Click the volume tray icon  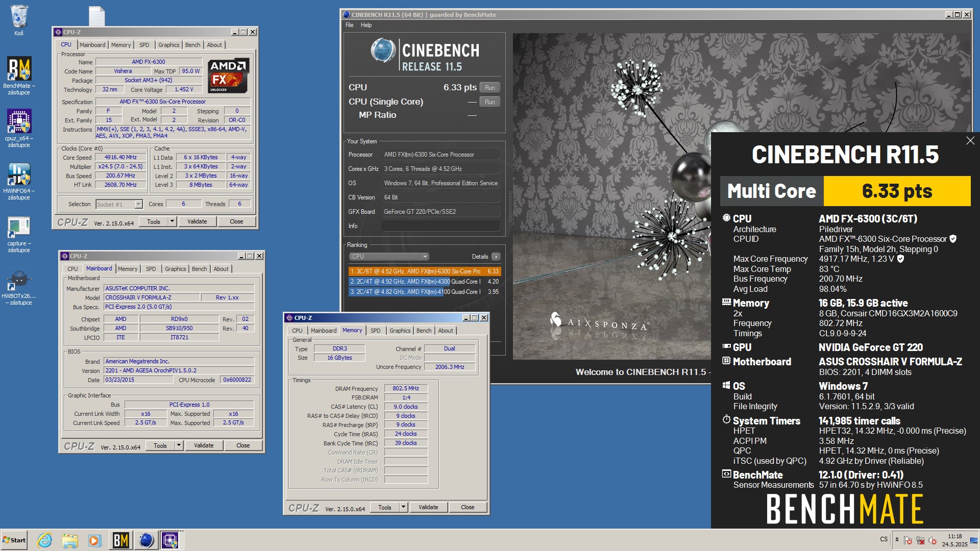click(933, 540)
